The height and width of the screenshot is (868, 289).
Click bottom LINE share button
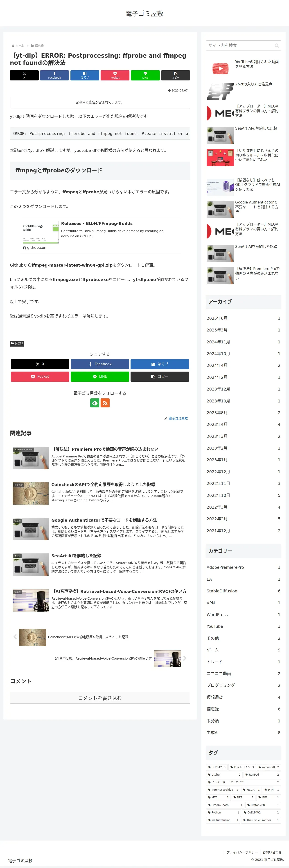point(100,376)
